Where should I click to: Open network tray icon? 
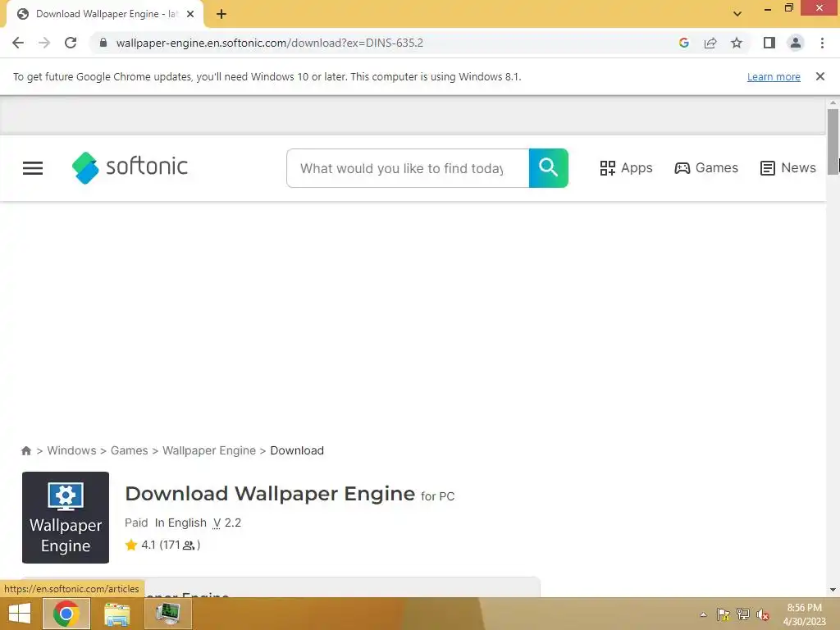(x=743, y=614)
